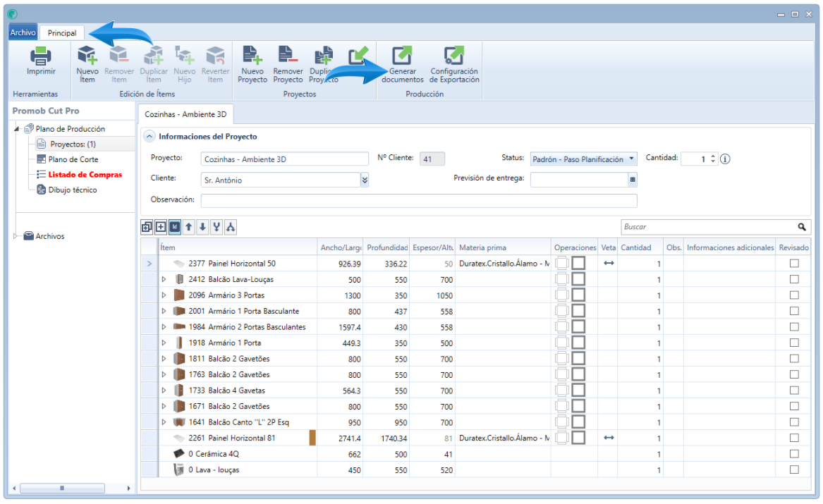Check Revisado for Armário 2 Portas Basculantes
The image size is (823, 504).
[x=794, y=327]
